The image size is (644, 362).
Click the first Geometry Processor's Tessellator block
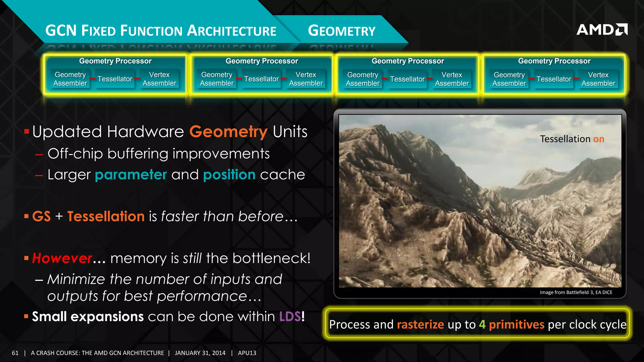(115, 79)
